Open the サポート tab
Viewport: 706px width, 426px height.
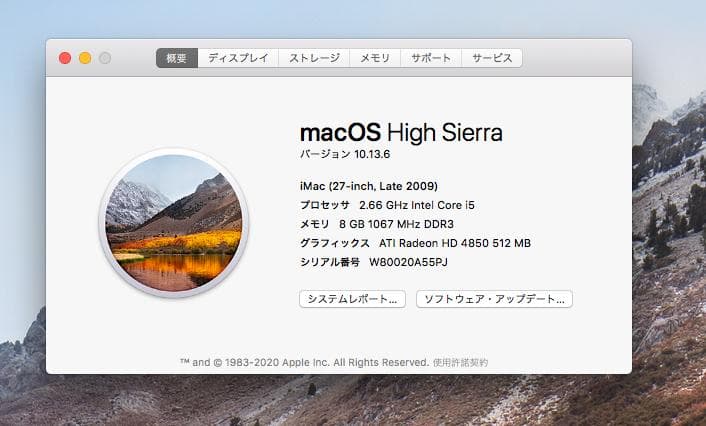pyautogui.click(x=431, y=58)
